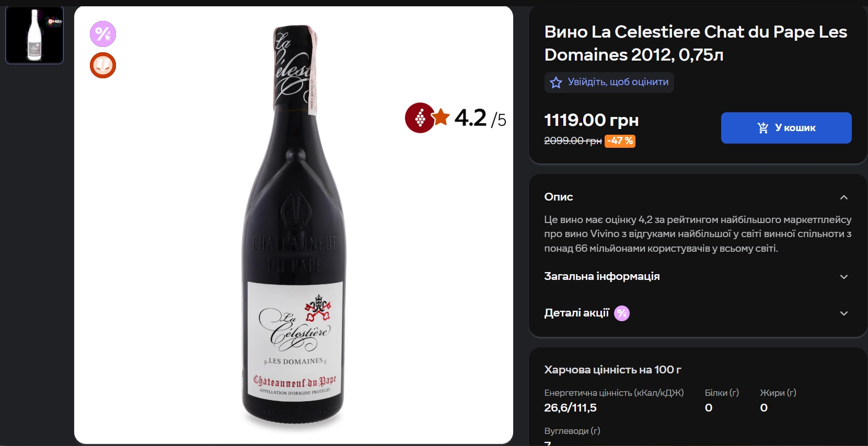Viewport: 868px width, 446px height.
Task: Click the main wine bottle product image
Action: pyautogui.click(x=294, y=225)
